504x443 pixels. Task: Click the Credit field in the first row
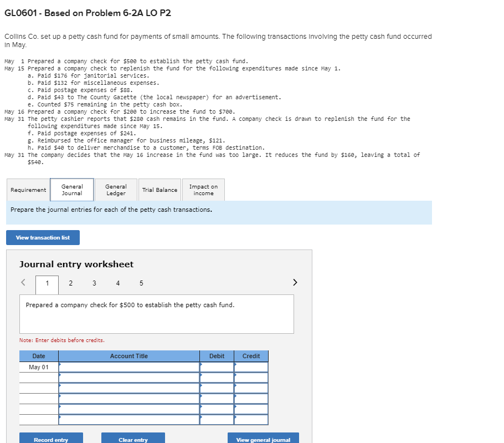pos(251,366)
